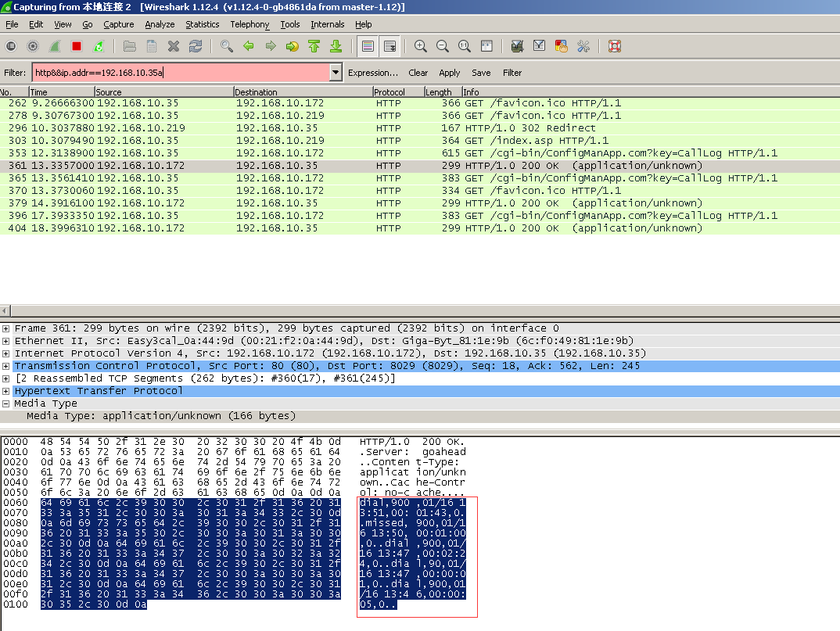Image resolution: width=840 pixels, height=631 pixels.
Task: Go to the first packet
Action: click(x=314, y=46)
